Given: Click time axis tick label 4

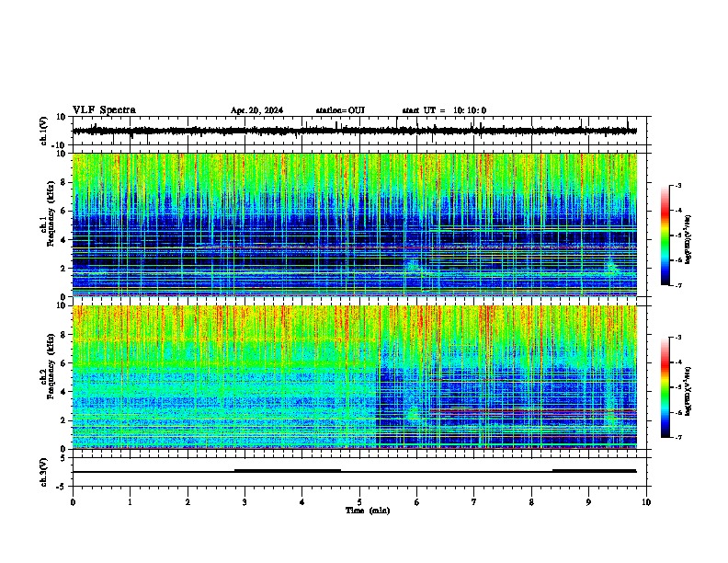Looking at the screenshot, I should (302, 501).
